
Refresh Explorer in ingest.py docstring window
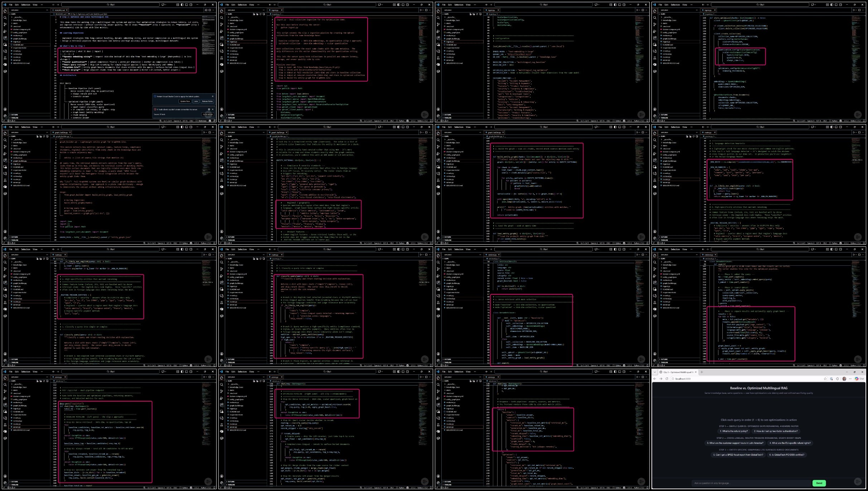260,14
